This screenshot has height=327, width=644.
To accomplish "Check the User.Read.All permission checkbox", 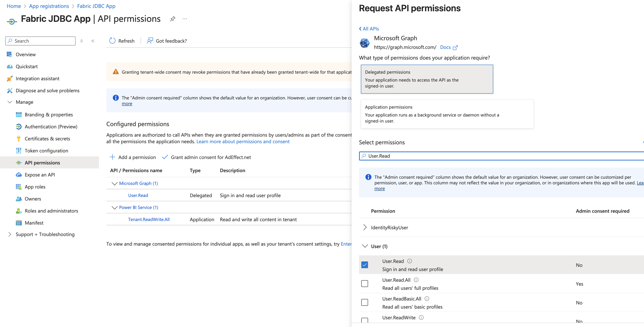I will [x=365, y=283].
